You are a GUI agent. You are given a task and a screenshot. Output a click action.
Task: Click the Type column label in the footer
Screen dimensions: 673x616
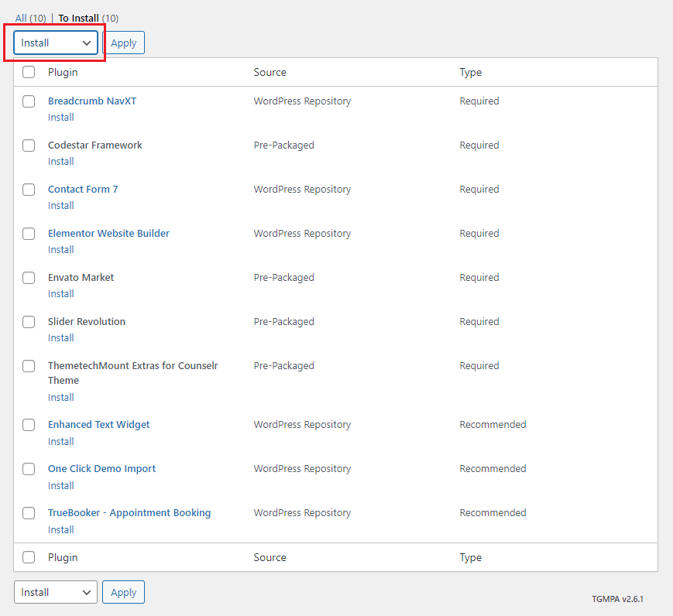[x=470, y=557]
